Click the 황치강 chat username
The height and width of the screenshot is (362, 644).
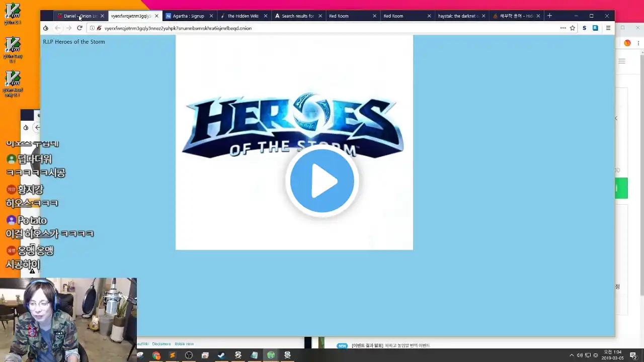tap(31, 190)
